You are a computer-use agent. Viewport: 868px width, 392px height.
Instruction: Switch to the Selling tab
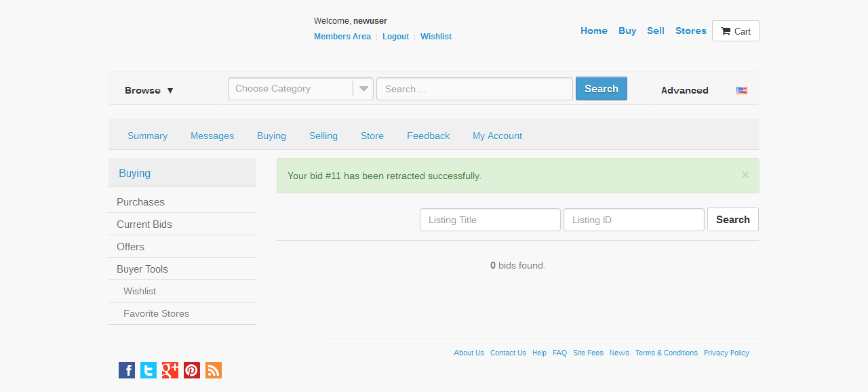323,136
